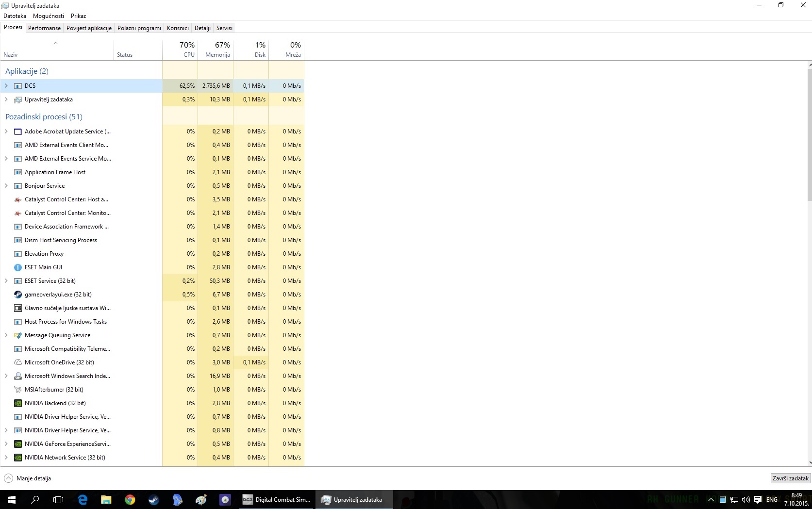Click the network icon in system tray
Screen dimensions: 812x509
pos(734,500)
